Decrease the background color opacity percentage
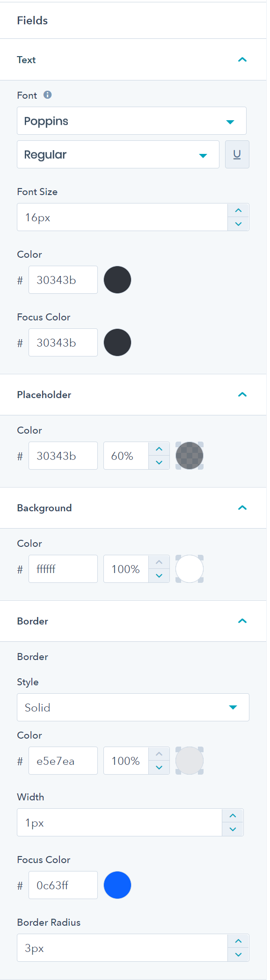Viewport: 270px width, 980px height. 159,575
